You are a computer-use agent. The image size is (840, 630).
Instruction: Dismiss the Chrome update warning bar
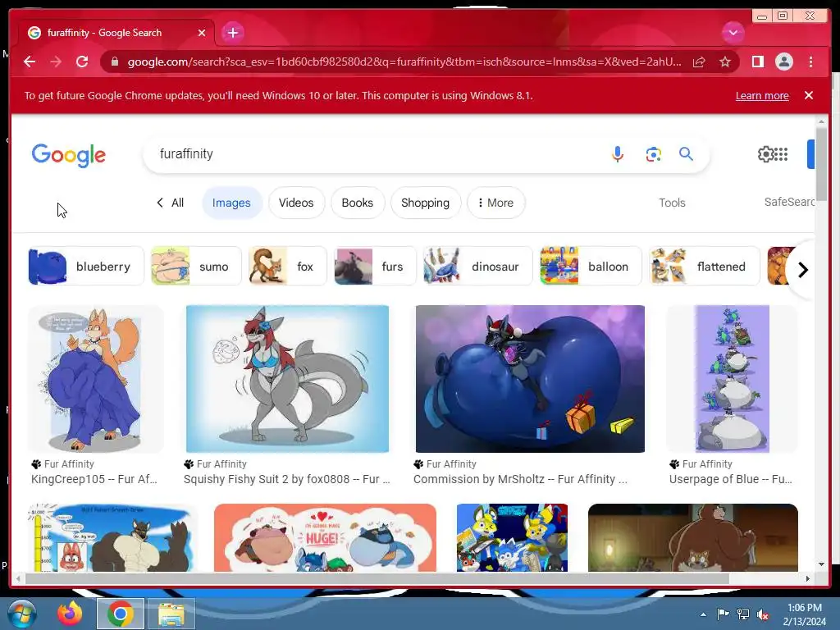point(809,95)
